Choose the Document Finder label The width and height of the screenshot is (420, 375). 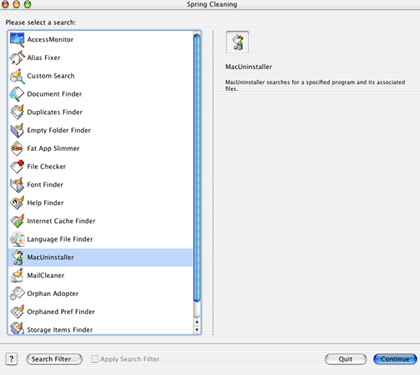54,94
